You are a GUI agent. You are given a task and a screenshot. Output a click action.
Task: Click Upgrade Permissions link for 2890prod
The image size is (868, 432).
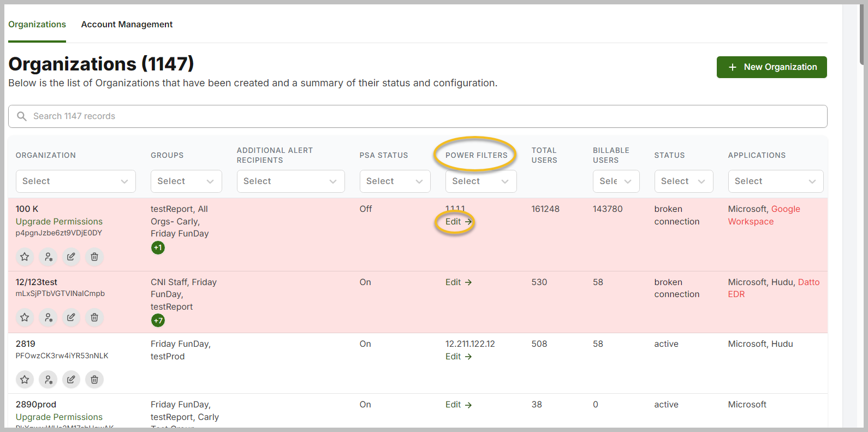point(59,417)
